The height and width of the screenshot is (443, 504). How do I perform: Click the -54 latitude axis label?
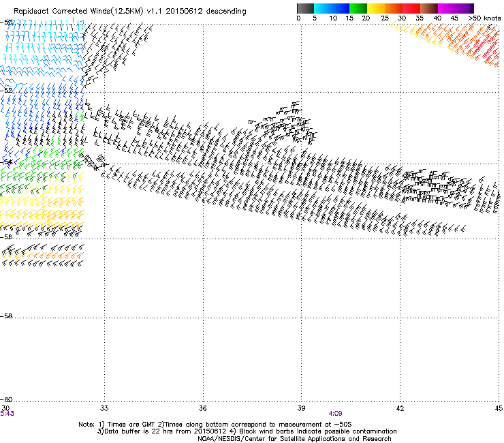pos(6,162)
